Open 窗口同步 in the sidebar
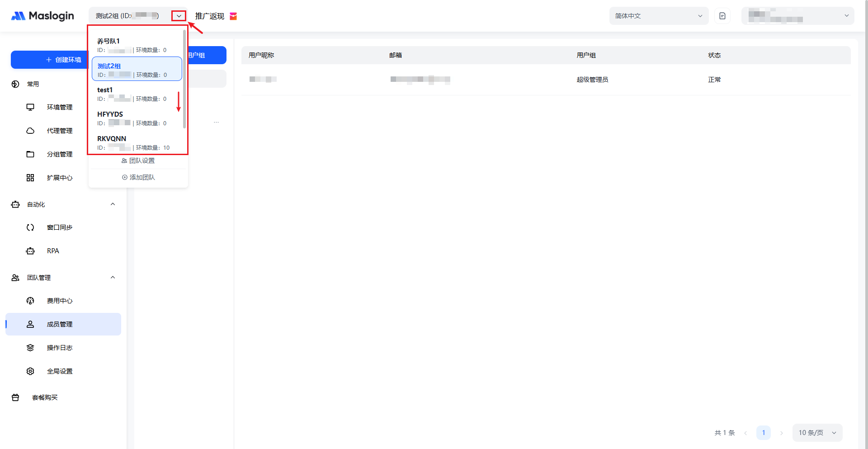The height and width of the screenshot is (449, 868). click(x=59, y=227)
